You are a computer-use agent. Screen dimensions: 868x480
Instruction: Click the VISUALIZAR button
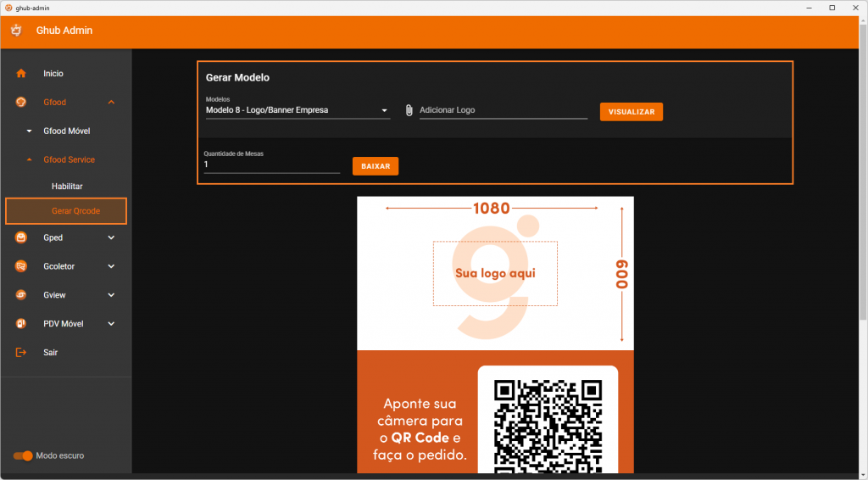pyautogui.click(x=631, y=112)
